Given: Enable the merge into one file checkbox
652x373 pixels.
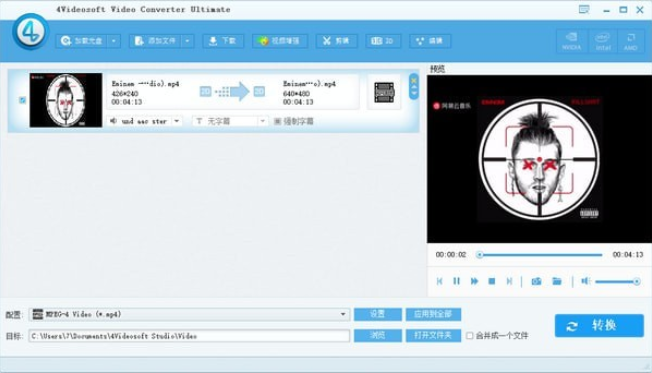Looking at the screenshot, I should point(469,336).
